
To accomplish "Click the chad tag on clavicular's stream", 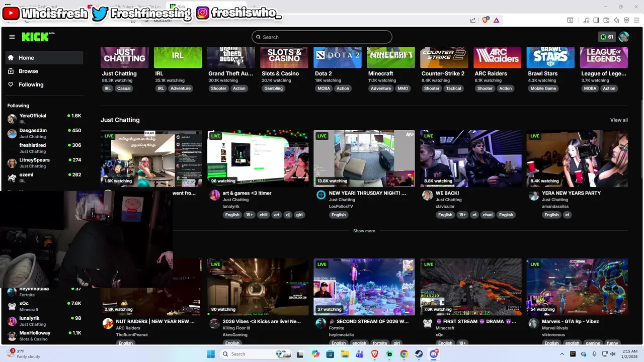I will (x=488, y=215).
